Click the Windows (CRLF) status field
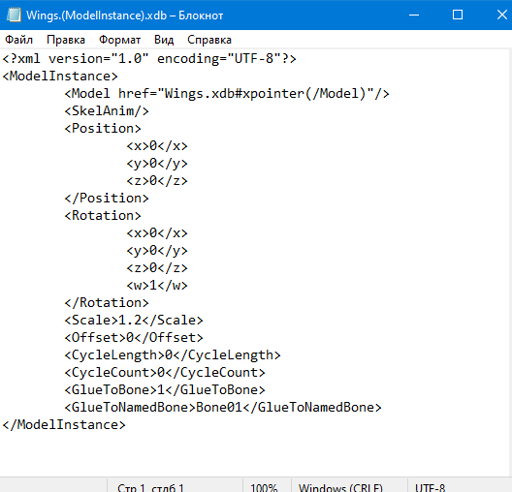Viewport: 512px width, 492px height. pyautogui.click(x=341, y=487)
